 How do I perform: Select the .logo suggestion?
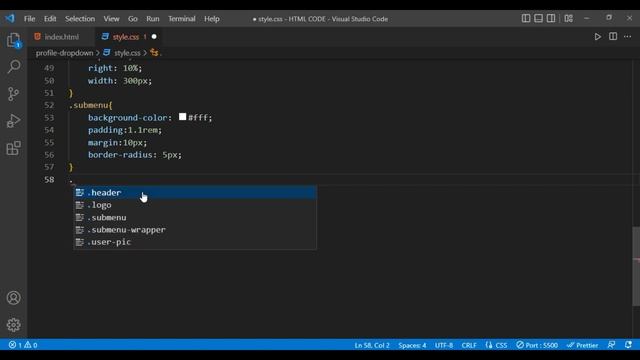click(x=195, y=205)
